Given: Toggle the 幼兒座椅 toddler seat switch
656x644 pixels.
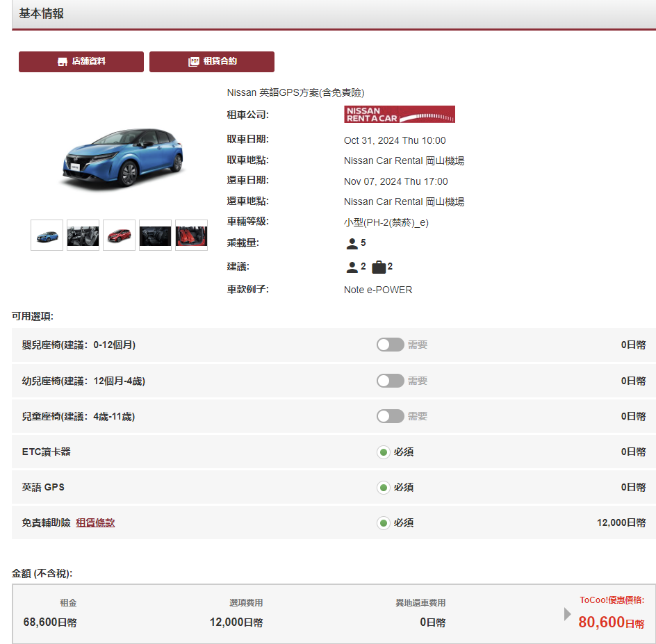Looking at the screenshot, I should tap(390, 381).
